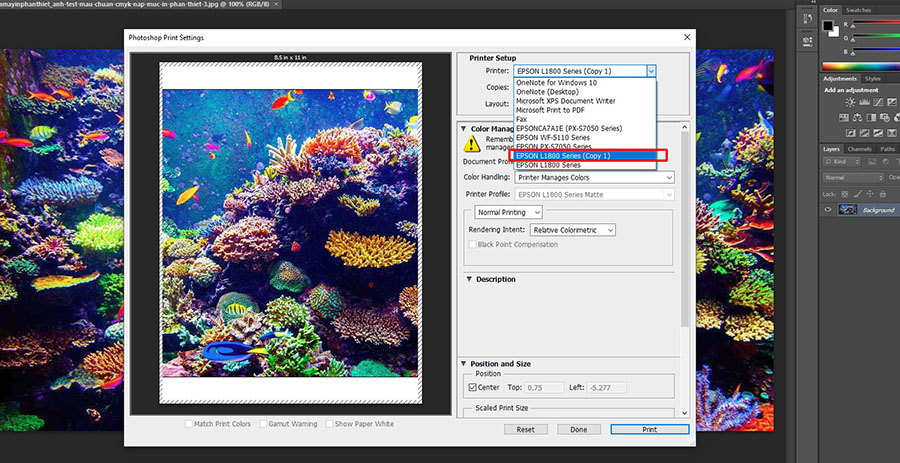Open the Rendering Intent dropdown
900x463 pixels.
pos(572,230)
